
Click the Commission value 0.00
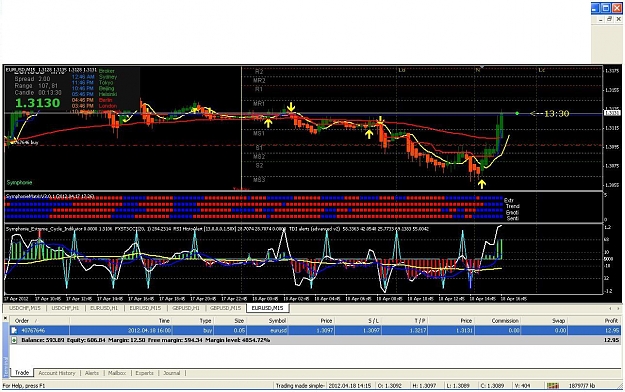pos(514,331)
